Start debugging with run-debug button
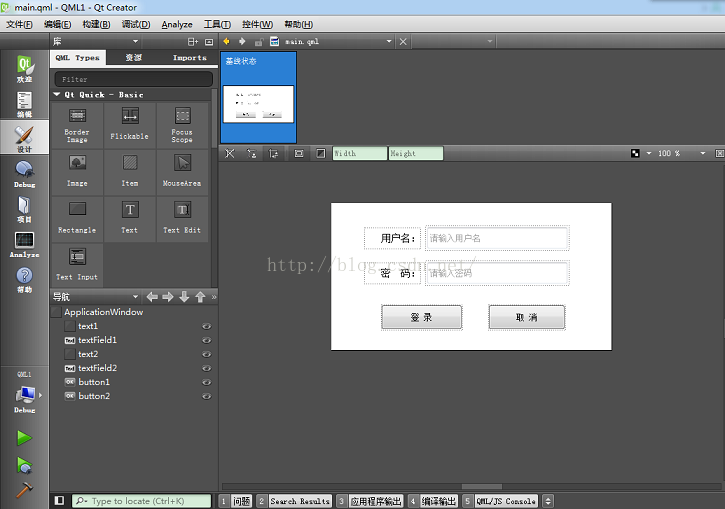Screen dimensions: 725x509 pyautogui.click(x=24, y=465)
